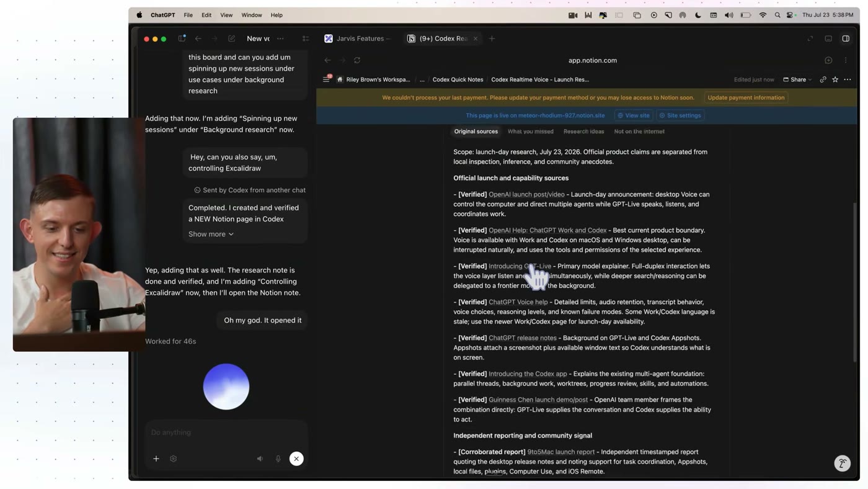Go back in ChatGPT chat history
This screenshot has width=868, height=489.
[198, 38]
